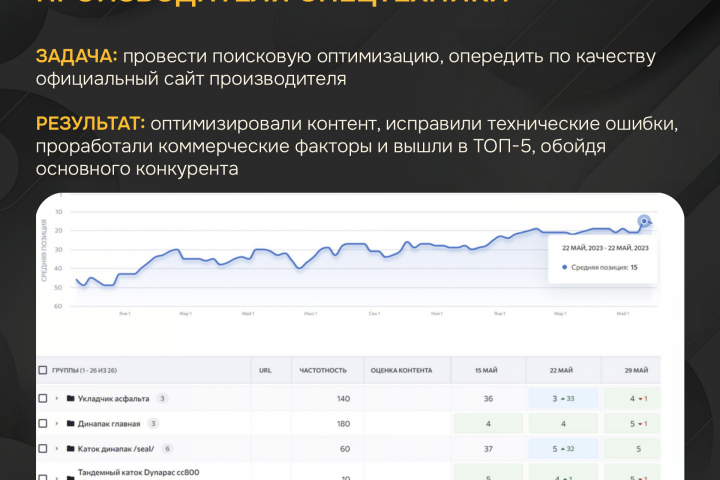Screen dimensions: 720x480
Task: Click position 36 in 15 МАЙ column
Action: [488, 399]
